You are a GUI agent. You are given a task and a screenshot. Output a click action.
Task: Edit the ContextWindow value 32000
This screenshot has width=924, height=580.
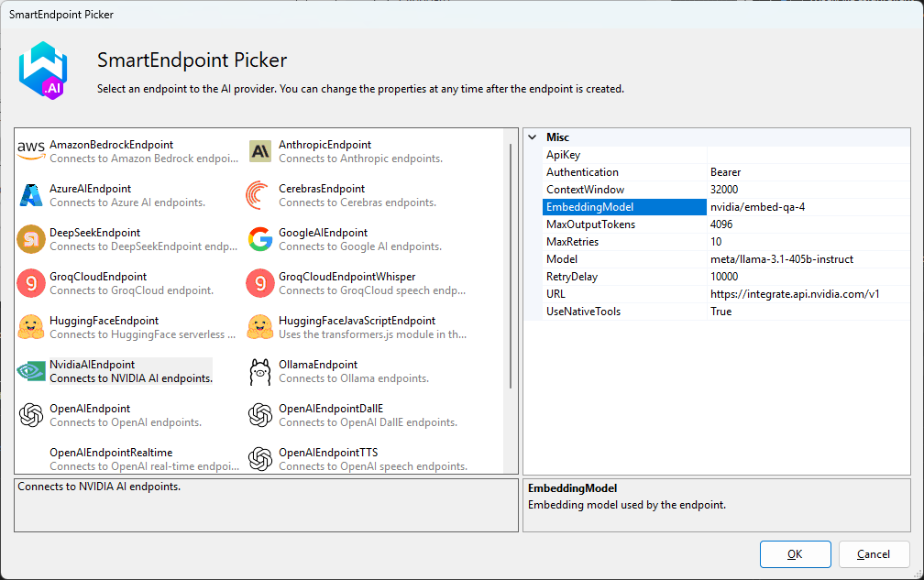pyautogui.click(x=808, y=190)
